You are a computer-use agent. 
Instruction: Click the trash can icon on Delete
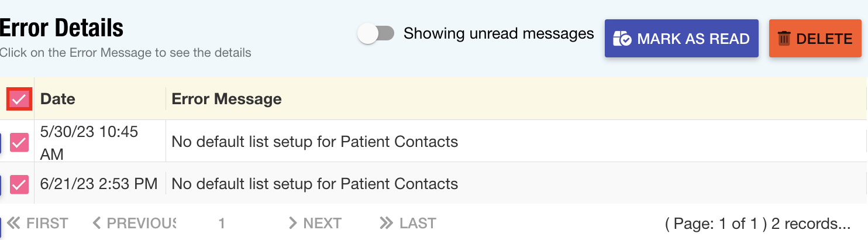(784, 39)
